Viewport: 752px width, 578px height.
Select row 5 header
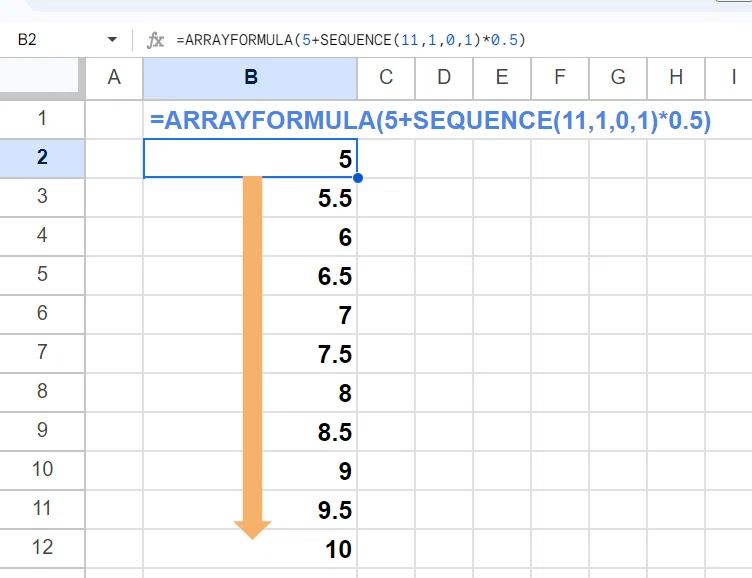42,275
